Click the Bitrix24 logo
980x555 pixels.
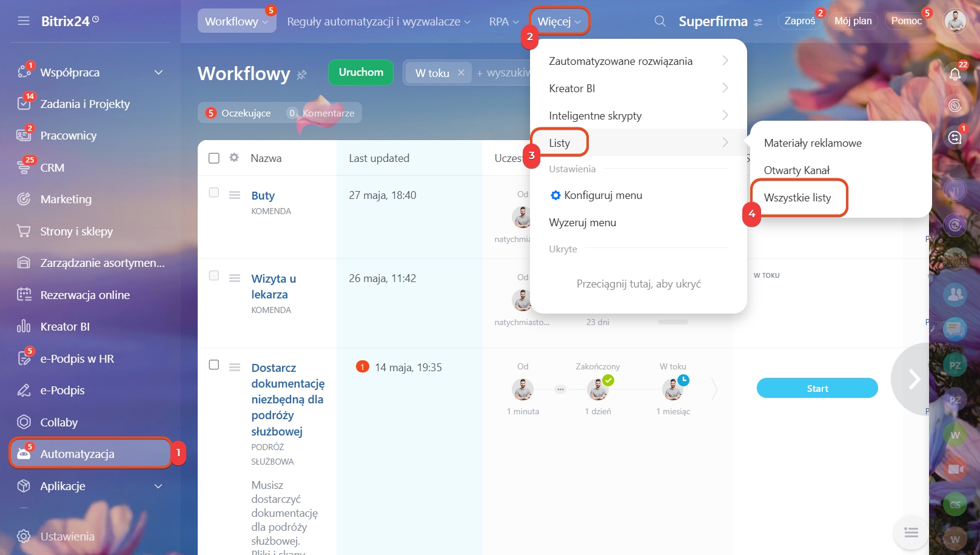click(70, 21)
